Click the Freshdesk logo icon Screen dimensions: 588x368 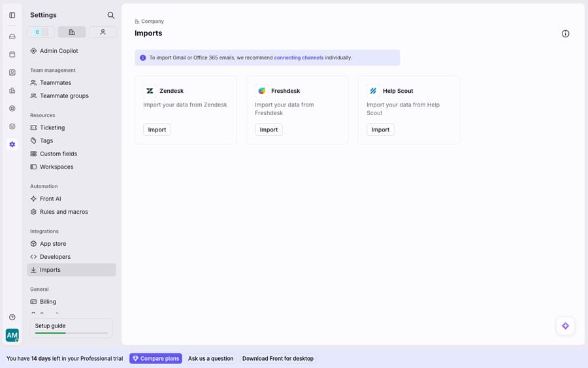261,91
